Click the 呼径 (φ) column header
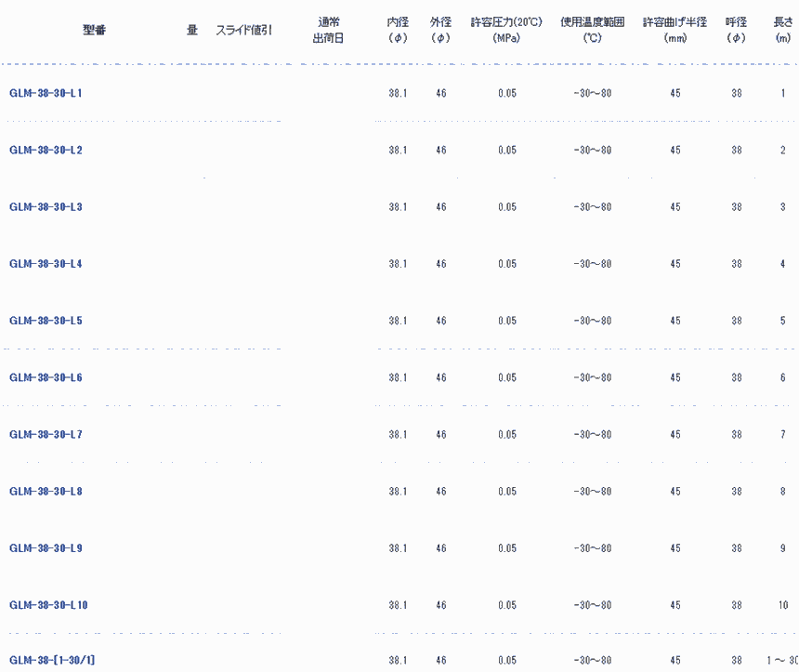Screen dimensions: 799x672 (x=736, y=30)
